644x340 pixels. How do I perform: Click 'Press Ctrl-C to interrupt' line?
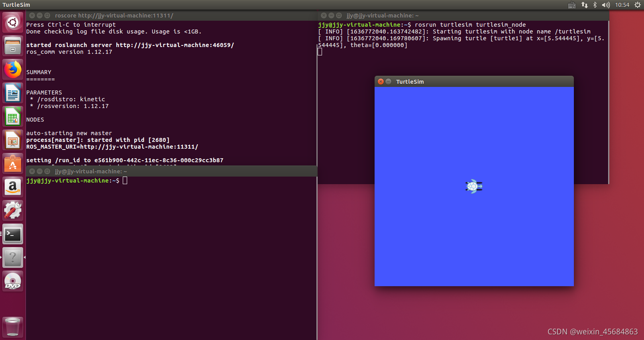[x=71, y=25]
